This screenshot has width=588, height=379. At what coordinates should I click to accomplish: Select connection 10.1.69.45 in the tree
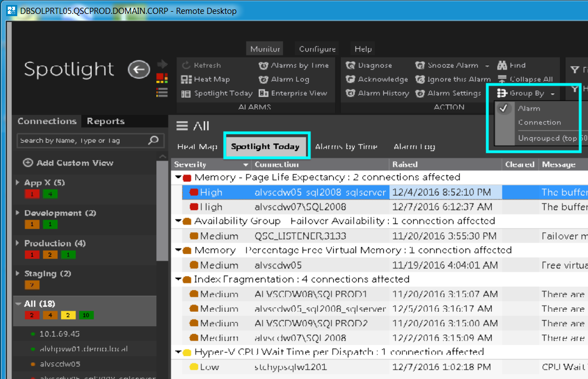(x=60, y=333)
